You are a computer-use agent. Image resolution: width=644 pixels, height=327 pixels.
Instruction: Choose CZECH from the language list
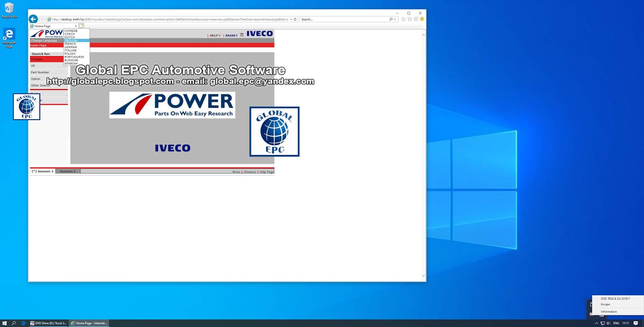76,34
